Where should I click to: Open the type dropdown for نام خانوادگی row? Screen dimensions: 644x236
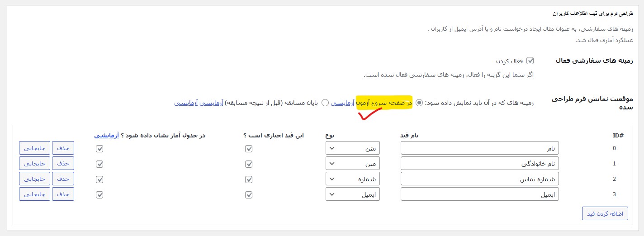click(352, 164)
